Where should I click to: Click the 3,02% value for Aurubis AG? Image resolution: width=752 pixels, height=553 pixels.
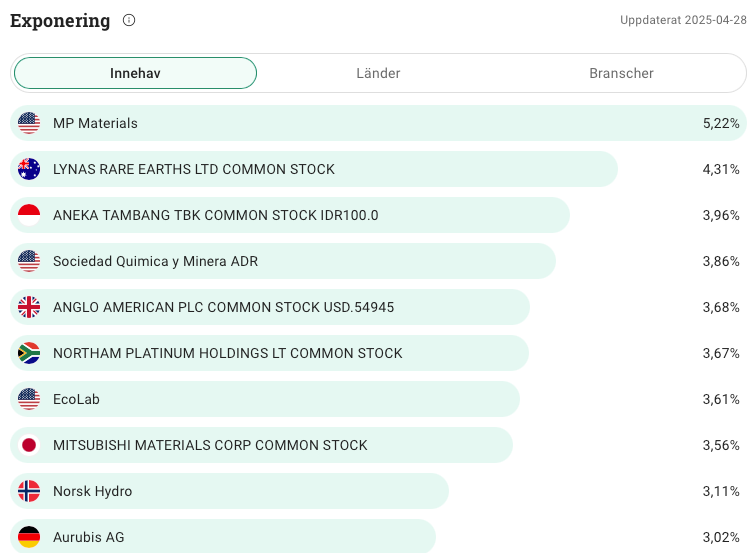coord(721,537)
